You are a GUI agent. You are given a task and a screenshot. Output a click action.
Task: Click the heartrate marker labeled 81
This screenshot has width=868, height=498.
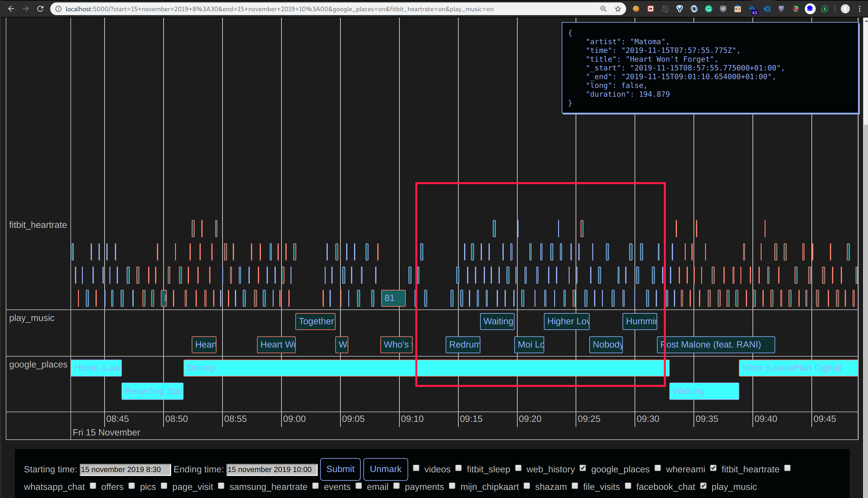[x=393, y=298]
